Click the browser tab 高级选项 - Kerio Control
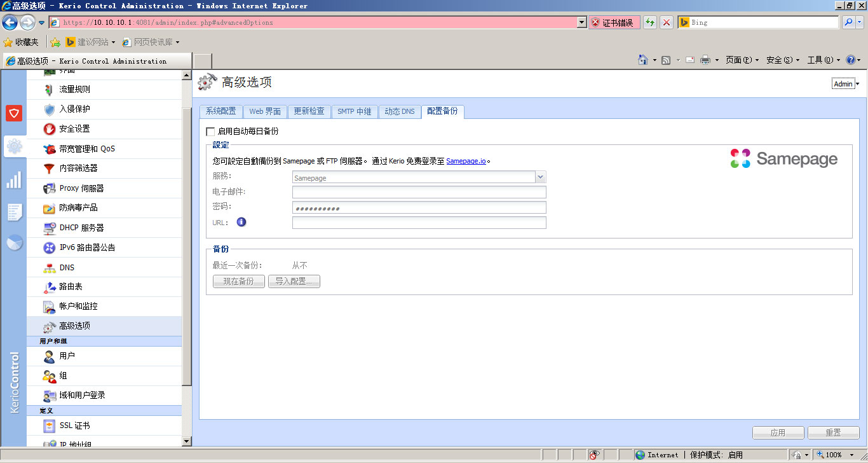This screenshot has height=463, width=868. click(97, 61)
